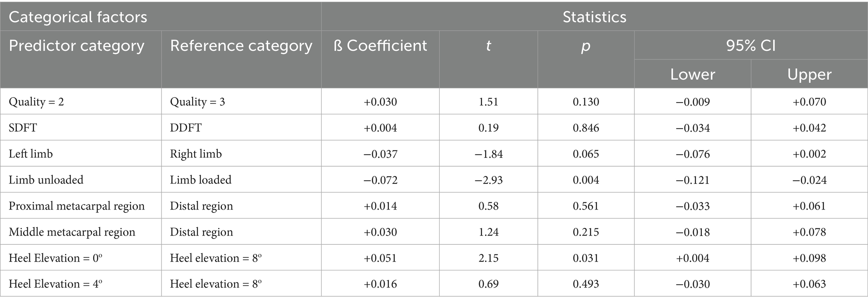868x304 pixels.
Task: Click the Lower bound column header
Action: (x=692, y=74)
